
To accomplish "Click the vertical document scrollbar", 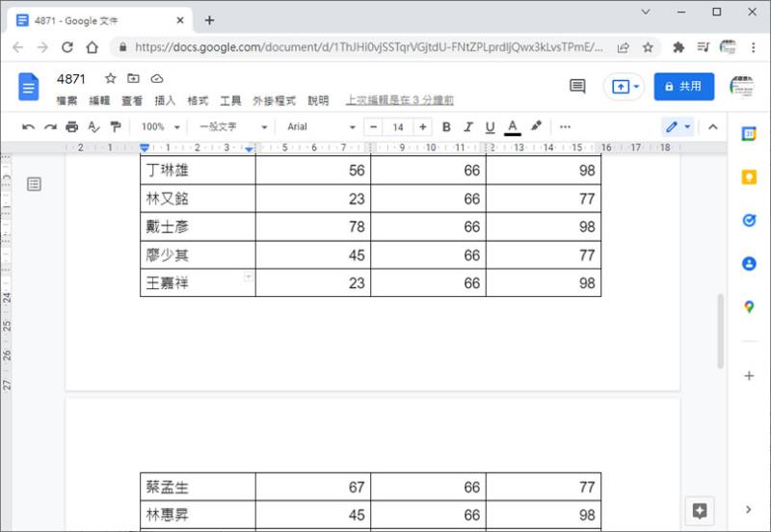I will coord(720,331).
